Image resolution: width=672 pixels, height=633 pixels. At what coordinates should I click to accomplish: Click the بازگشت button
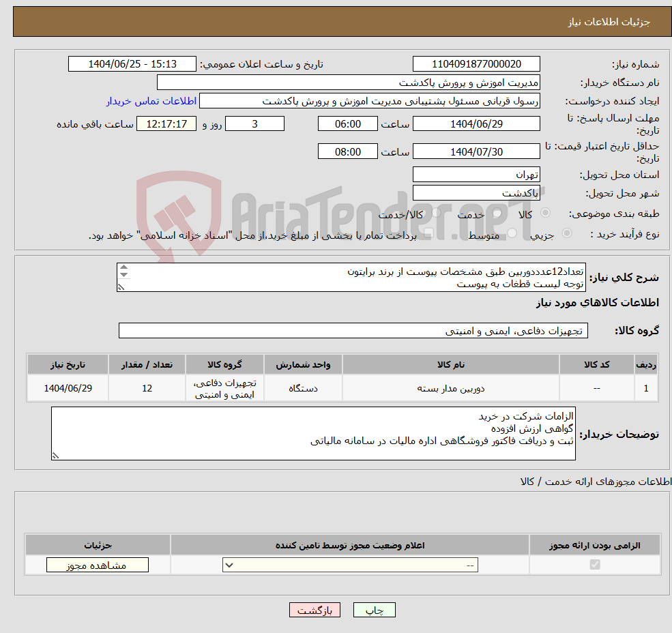[x=315, y=610]
